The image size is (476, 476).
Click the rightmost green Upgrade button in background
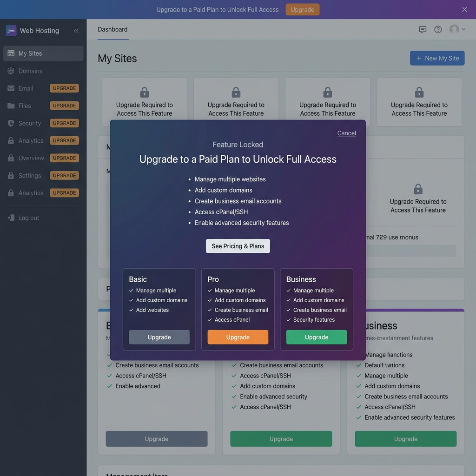(405, 439)
